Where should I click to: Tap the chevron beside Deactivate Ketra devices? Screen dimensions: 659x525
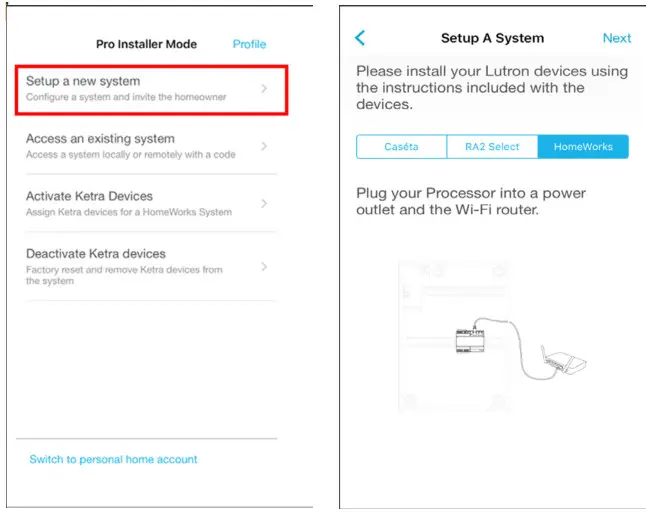pos(264,267)
